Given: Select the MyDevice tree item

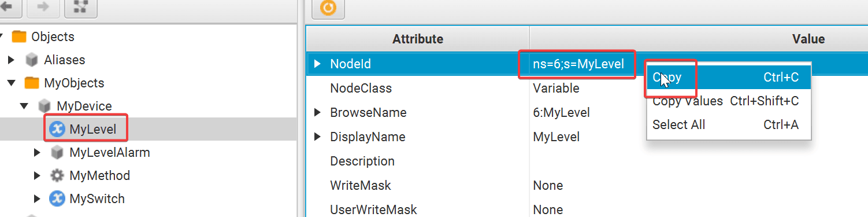Looking at the screenshot, I should point(84,106).
